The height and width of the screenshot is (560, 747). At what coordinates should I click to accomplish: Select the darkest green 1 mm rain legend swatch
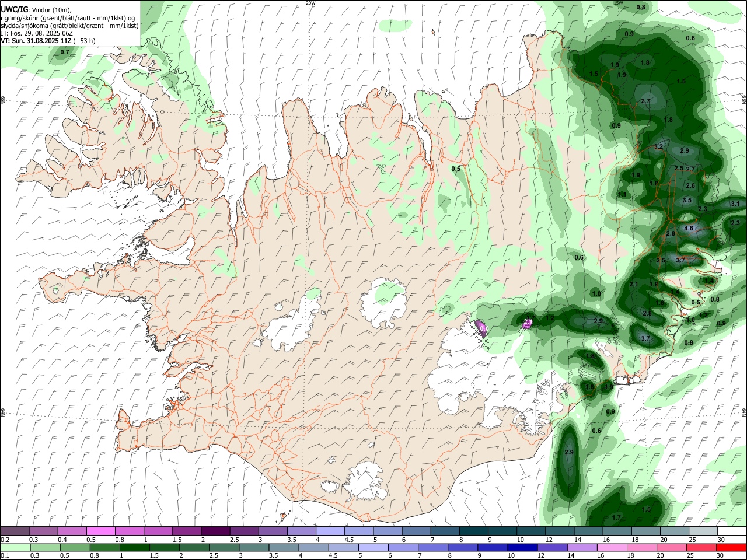coord(135,547)
